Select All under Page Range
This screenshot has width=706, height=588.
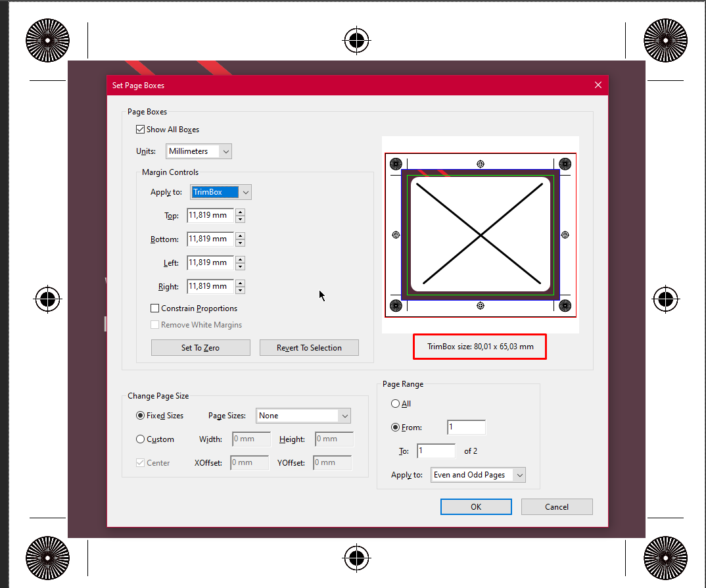click(x=395, y=403)
